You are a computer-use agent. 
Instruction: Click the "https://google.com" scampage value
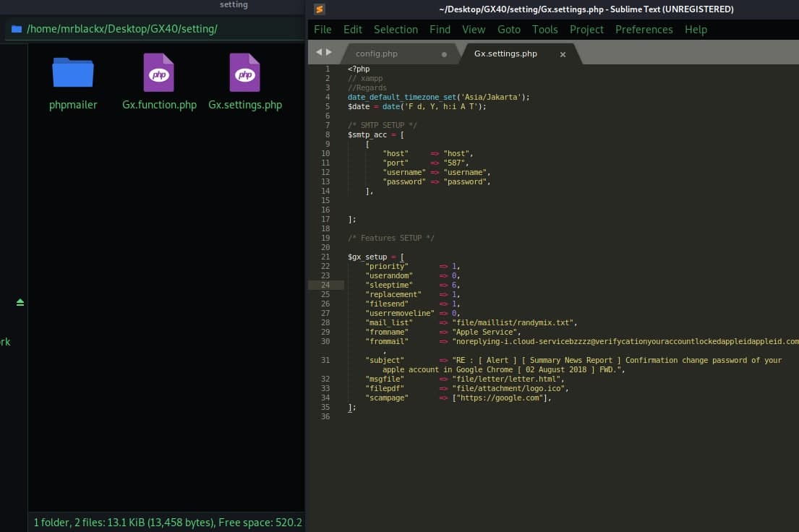(500, 398)
